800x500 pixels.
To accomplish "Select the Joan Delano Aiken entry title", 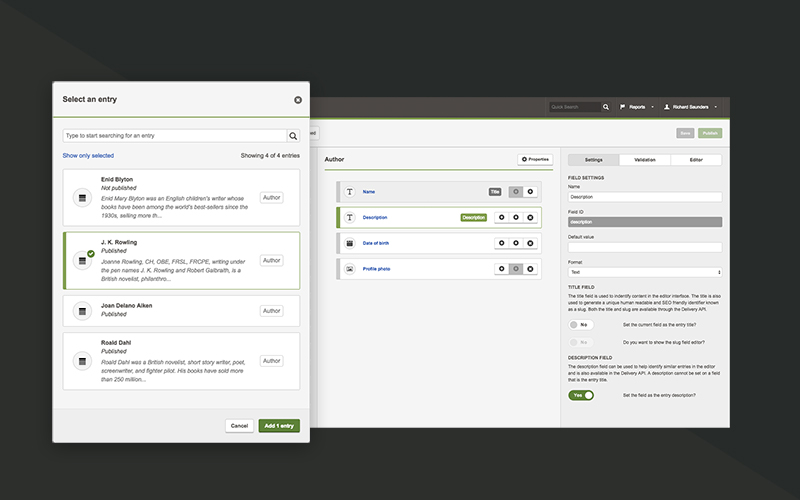I will [x=127, y=306].
